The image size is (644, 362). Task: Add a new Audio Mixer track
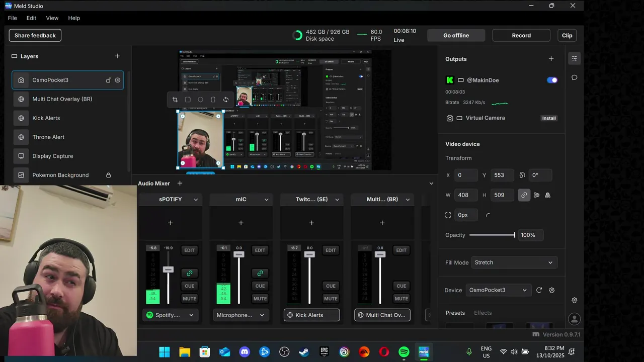[180, 184]
